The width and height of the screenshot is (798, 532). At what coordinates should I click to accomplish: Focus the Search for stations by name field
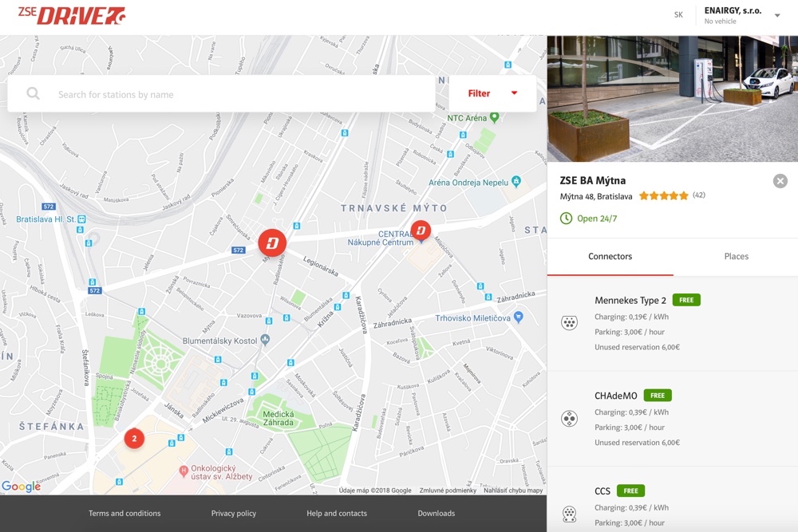tap(221, 93)
